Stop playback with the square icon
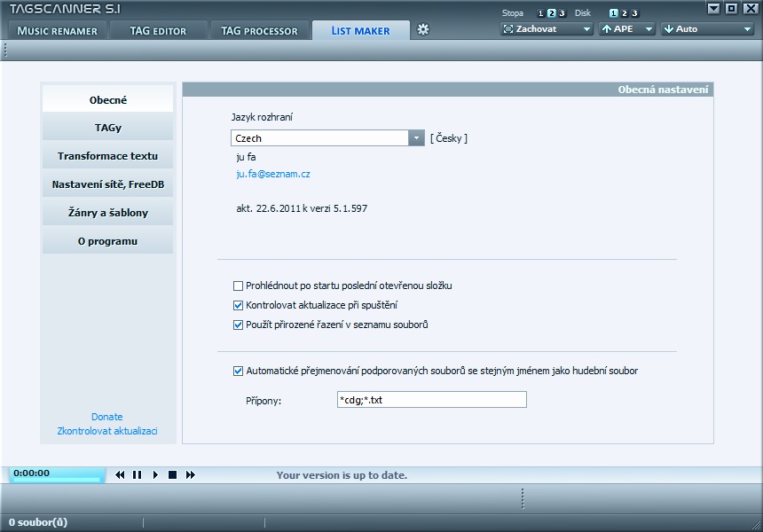 (173, 475)
